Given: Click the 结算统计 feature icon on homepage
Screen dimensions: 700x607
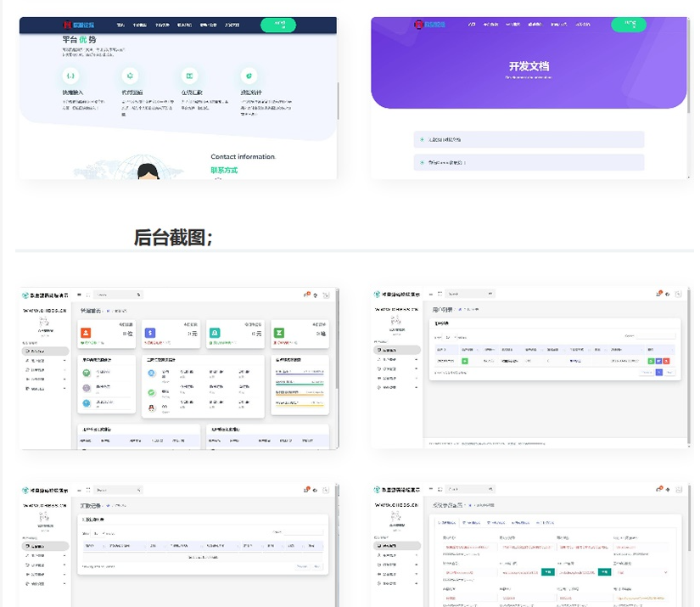Looking at the screenshot, I should pos(247,76).
